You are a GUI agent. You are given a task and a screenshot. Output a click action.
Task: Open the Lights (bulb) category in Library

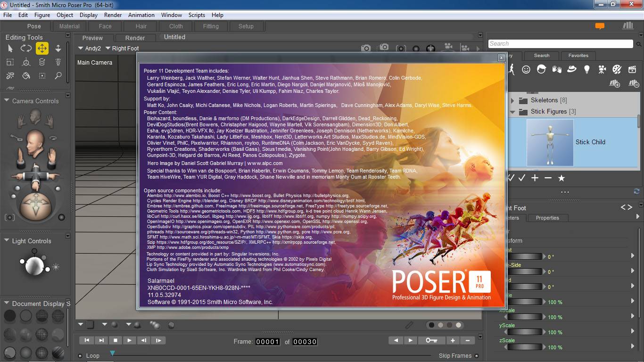586,69
